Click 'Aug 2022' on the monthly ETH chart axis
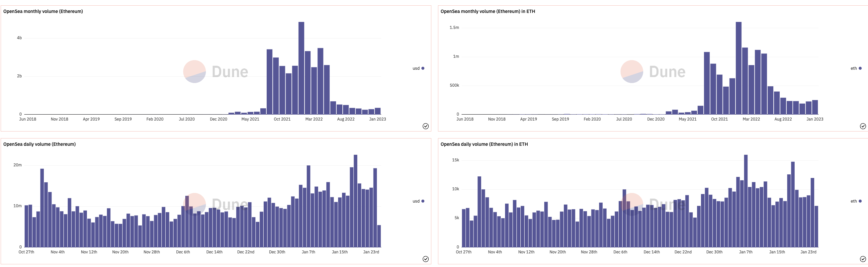 pyautogui.click(x=783, y=119)
